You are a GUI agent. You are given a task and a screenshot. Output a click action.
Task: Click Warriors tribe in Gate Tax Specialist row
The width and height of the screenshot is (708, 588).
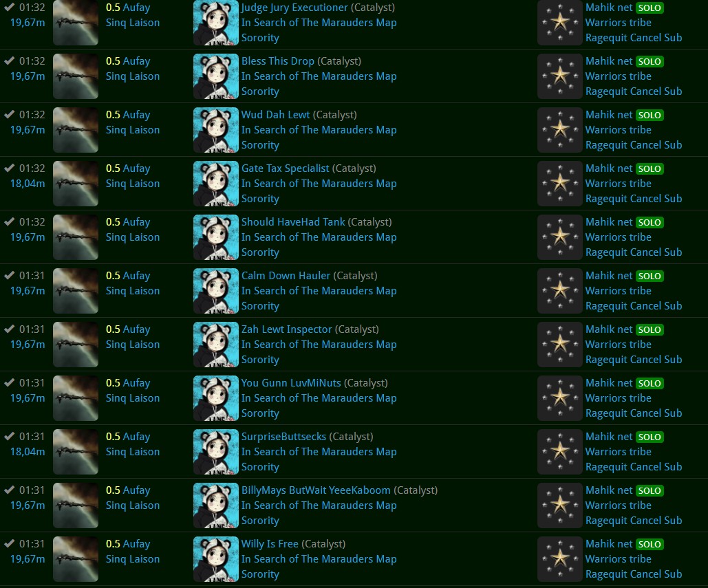tap(618, 184)
